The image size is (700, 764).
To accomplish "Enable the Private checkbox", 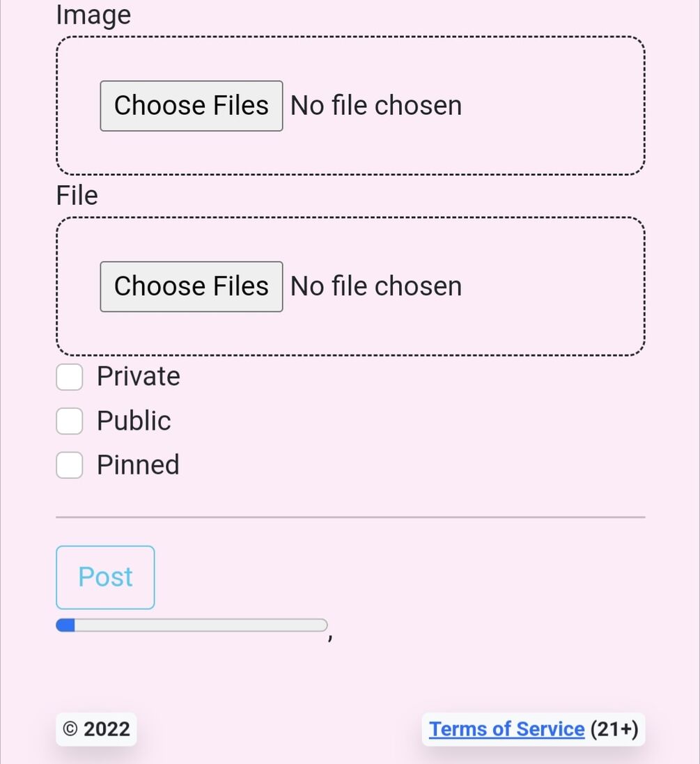I will pyautogui.click(x=70, y=377).
